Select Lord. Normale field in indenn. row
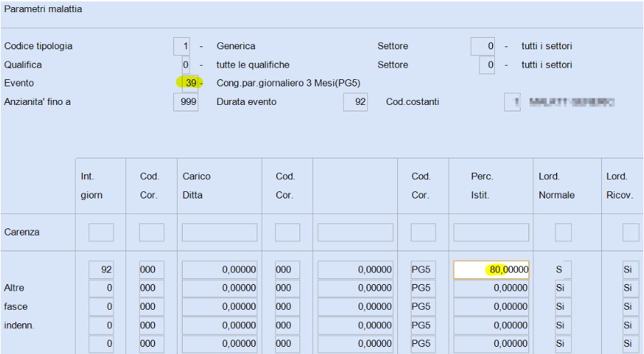Screen dimensions: 644x354 563,325
